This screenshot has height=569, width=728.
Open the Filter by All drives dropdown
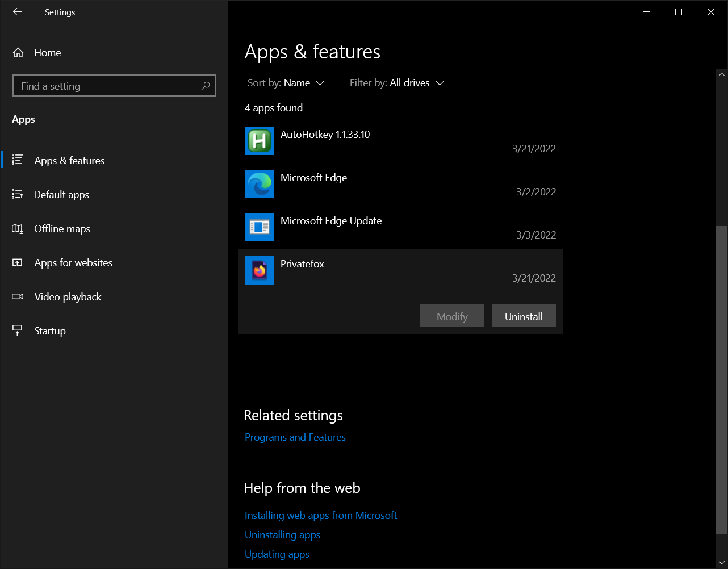click(x=397, y=83)
